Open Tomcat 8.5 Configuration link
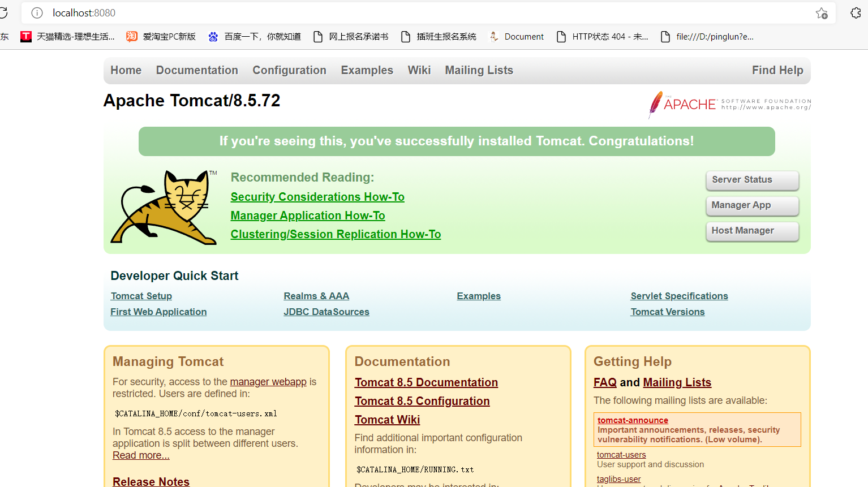868x487 pixels. (x=422, y=401)
